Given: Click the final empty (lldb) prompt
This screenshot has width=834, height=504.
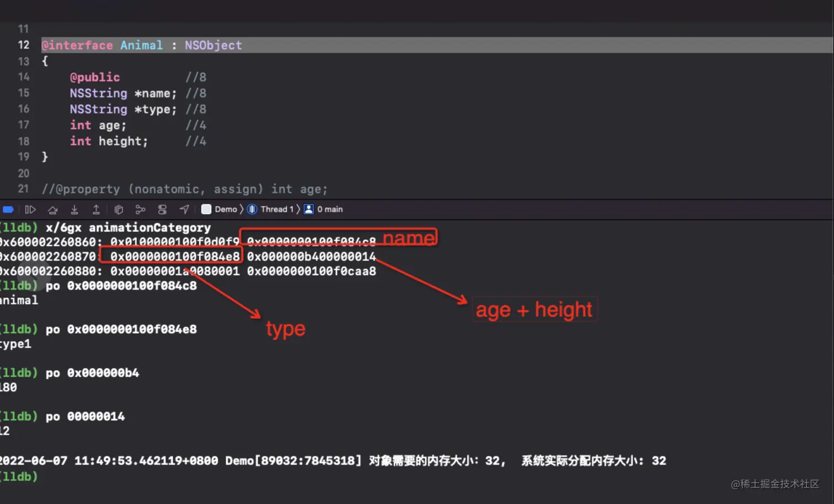Looking at the screenshot, I should point(19,476).
